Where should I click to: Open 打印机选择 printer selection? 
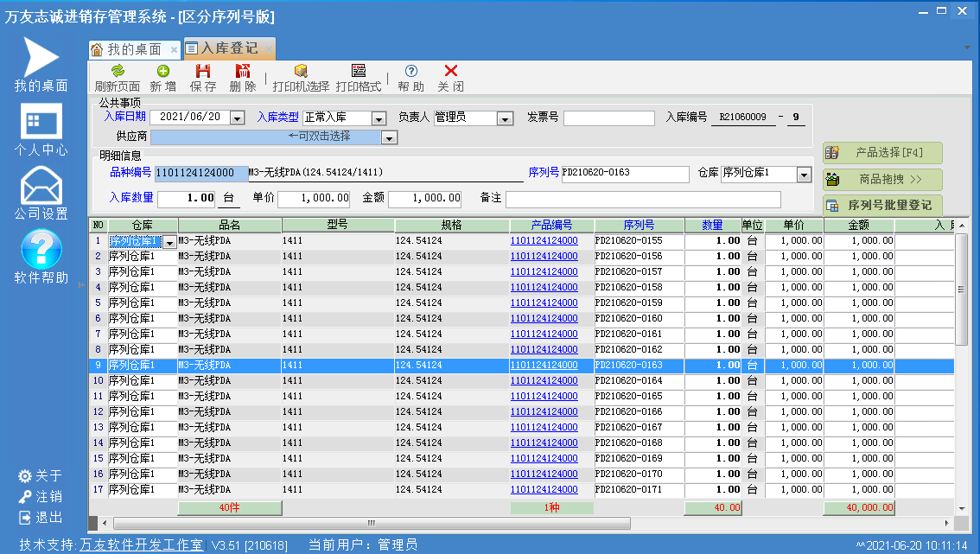(x=301, y=72)
